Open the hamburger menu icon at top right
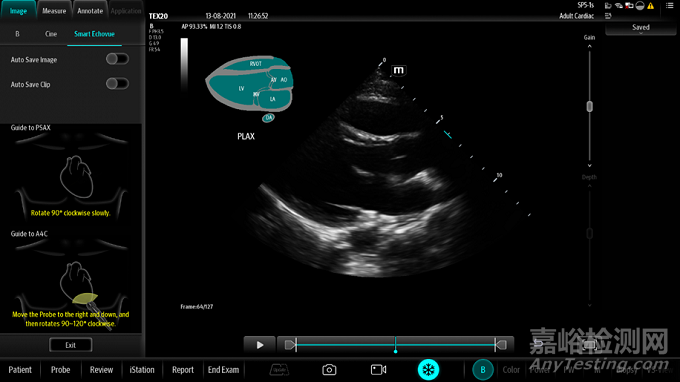This screenshot has height=382, width=680. click(x=670, y=6)
